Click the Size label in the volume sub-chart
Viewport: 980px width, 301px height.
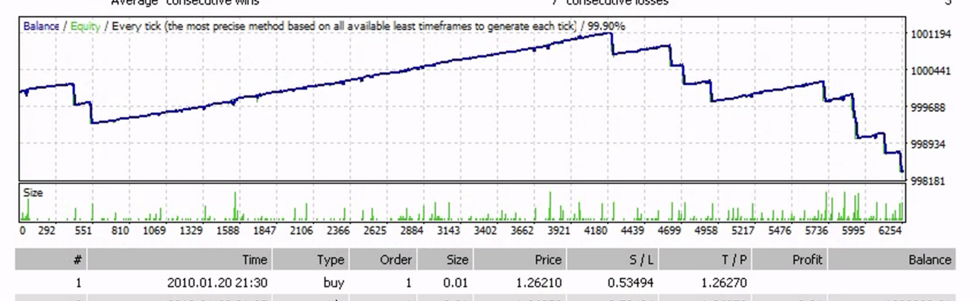(33, 192)
